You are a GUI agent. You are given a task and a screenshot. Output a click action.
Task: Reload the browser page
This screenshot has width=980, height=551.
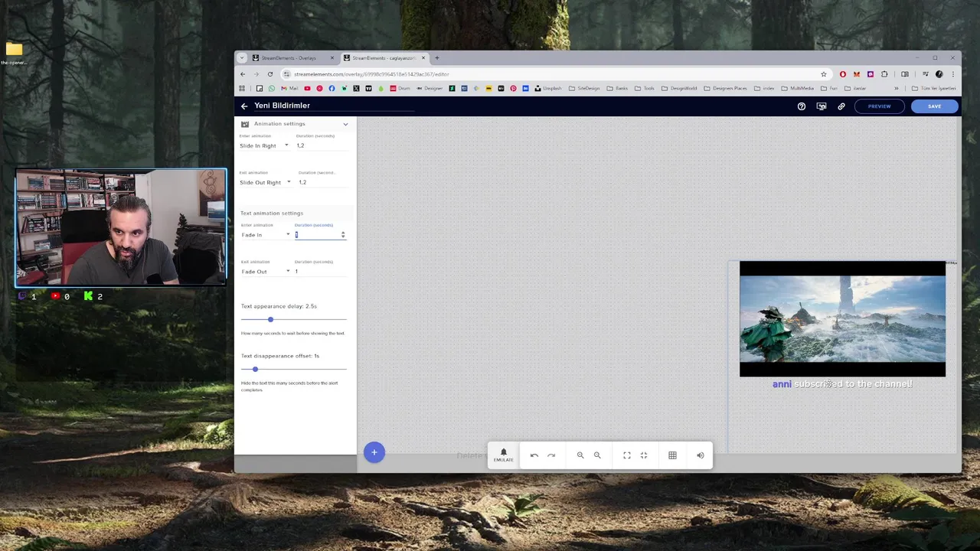(x=270, y=74)
